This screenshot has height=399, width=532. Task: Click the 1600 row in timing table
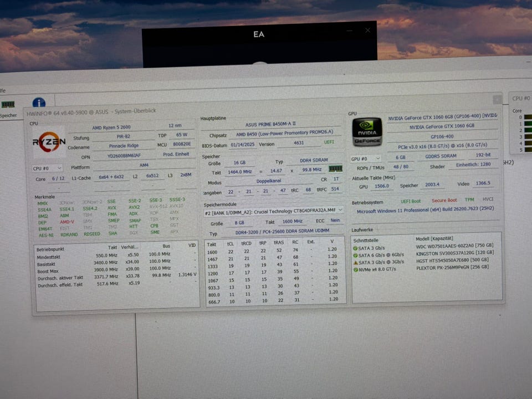point(273,251)
